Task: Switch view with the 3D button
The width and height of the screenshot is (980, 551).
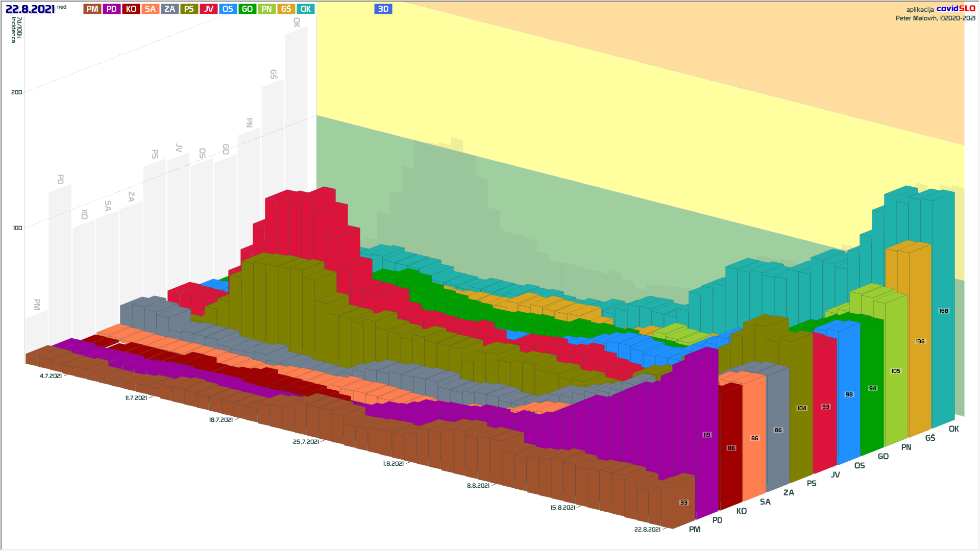Action: pyautogui.click(x=383, y=9)
